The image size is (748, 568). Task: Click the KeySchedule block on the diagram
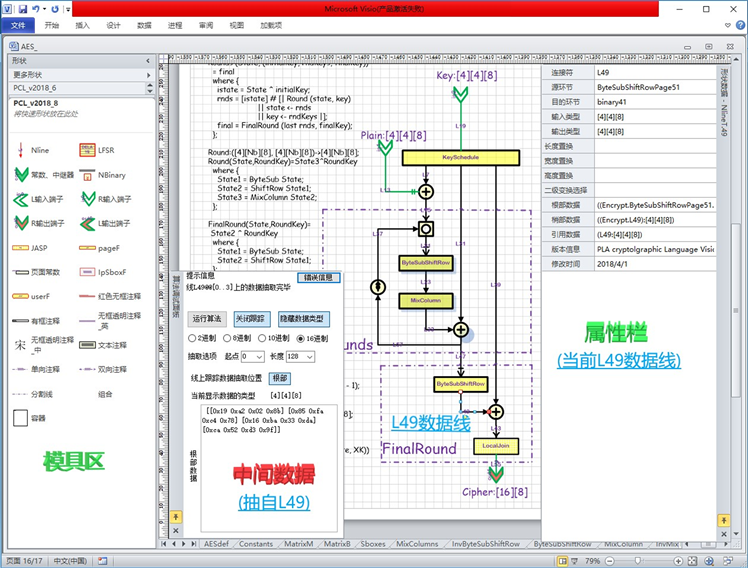point(461,158)
